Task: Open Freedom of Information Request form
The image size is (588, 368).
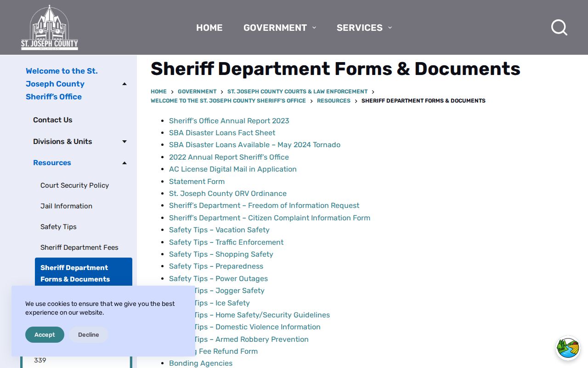Action: point(264,205)
